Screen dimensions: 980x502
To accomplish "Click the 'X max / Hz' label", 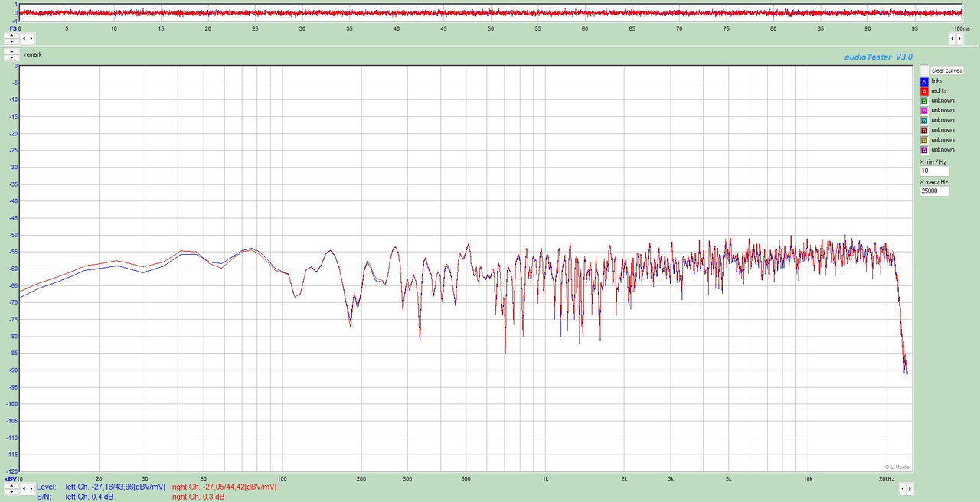I will coord(934,182).
